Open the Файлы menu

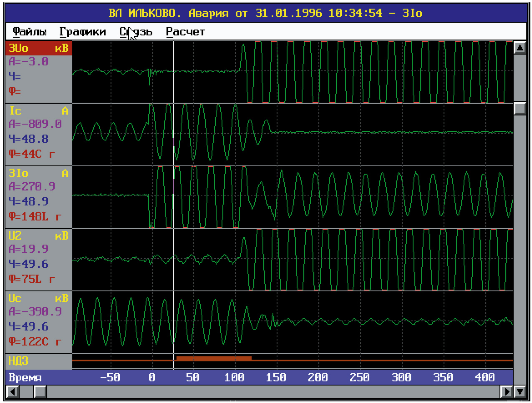tap(29, 32)
